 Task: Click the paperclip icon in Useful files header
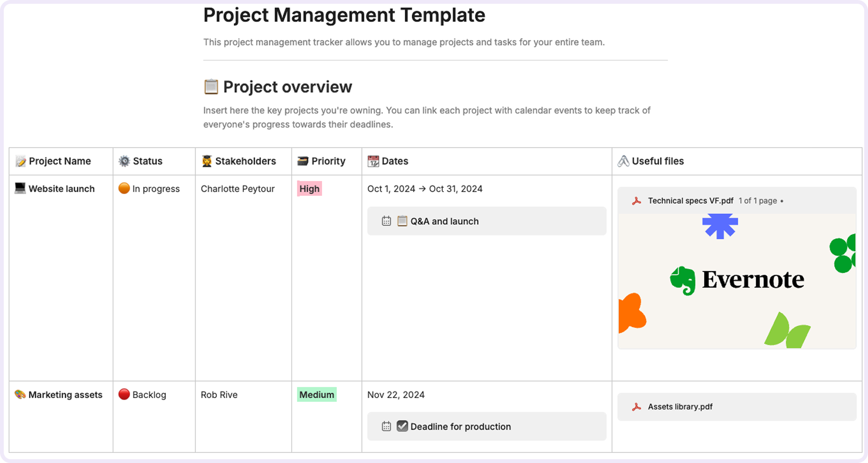point(623,161)
